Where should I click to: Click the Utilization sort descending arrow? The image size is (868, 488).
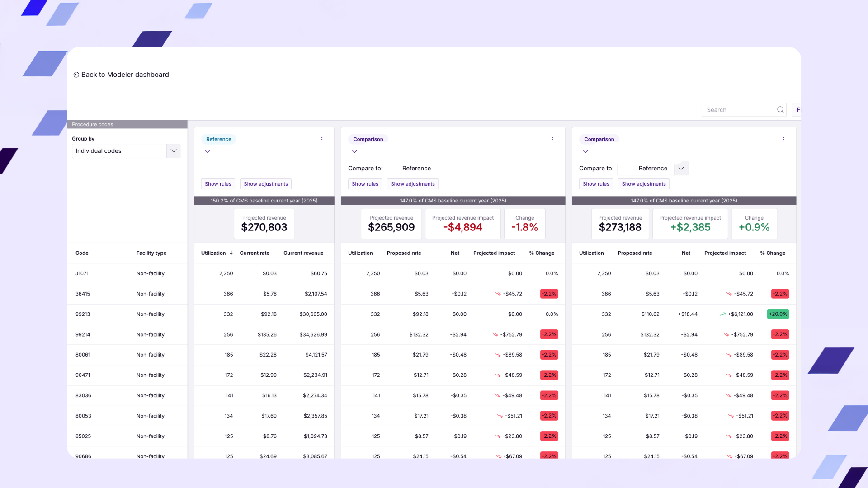pyautogui.click(x=231, y=253)
